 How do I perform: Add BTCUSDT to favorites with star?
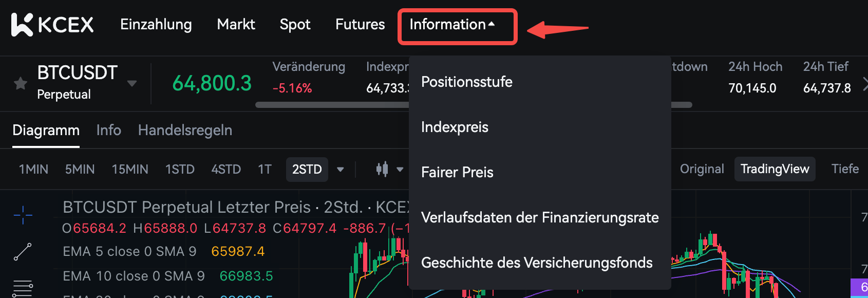click(21, 83)
